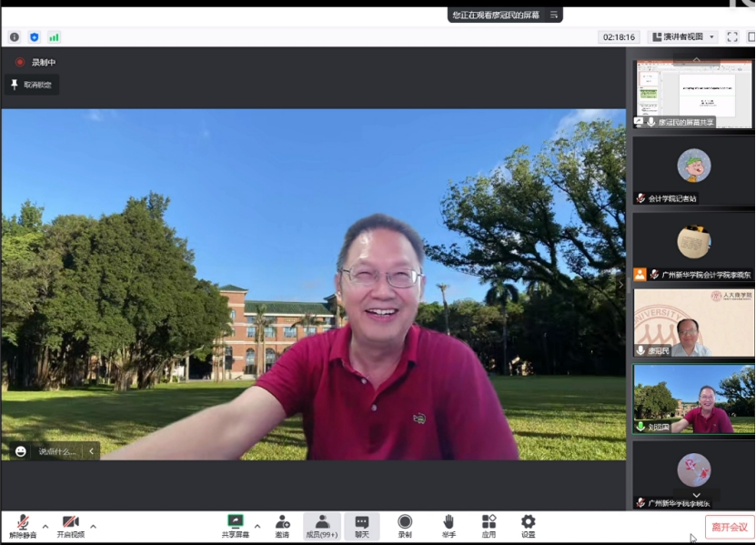Click the unmute microphone icon
This screenshot has height=545, width=756.
coord(22,522)
